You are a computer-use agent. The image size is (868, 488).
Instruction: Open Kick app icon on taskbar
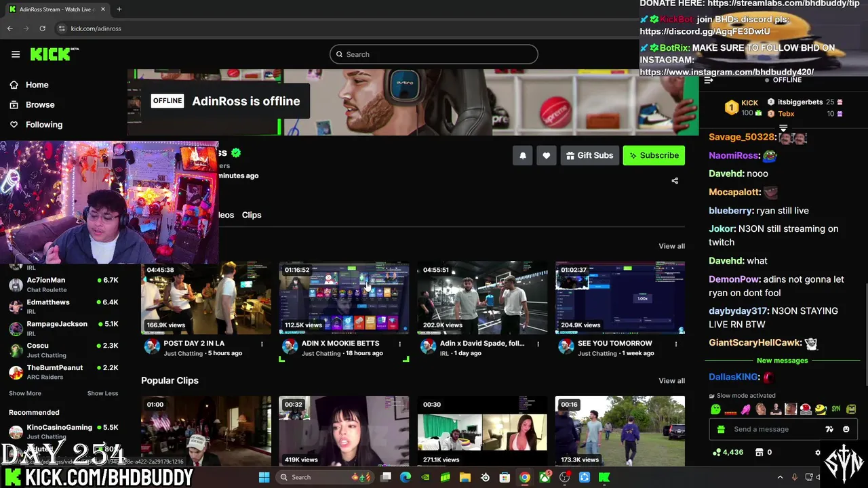click(604, 477)
